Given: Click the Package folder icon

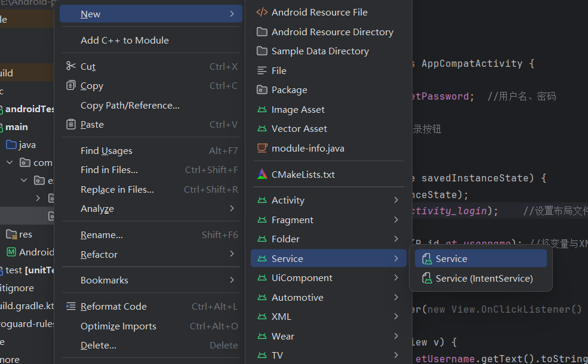Looking at the screenshot, I should [x=261, y=90].
